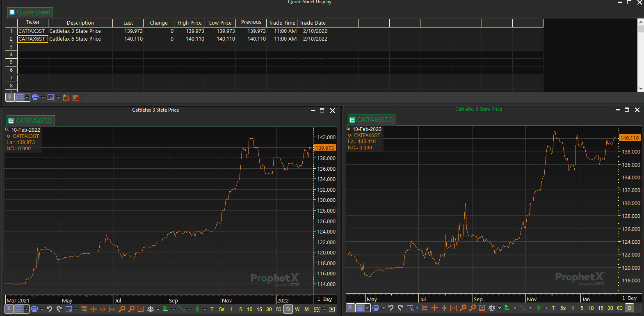Select the green trendline tool in the CATFAX3ST toolbar
This screenshot has height=316, width=644.
(x=181, y=309)
